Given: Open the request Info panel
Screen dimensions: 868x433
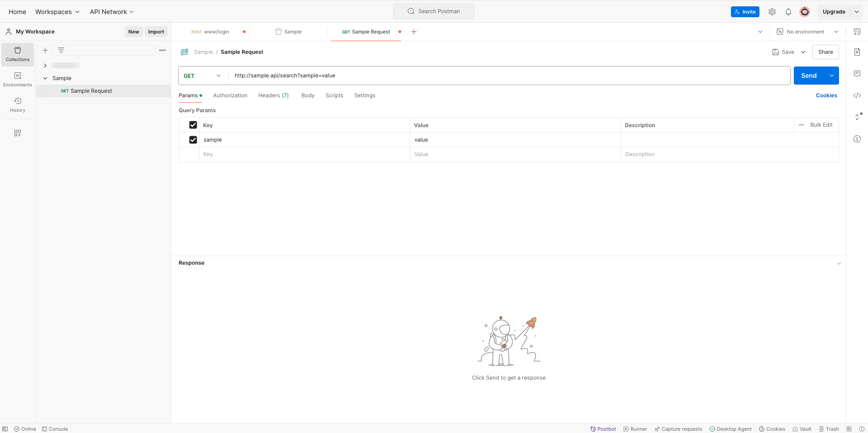Looking at the screenshot, I should [x=857, y=139].
